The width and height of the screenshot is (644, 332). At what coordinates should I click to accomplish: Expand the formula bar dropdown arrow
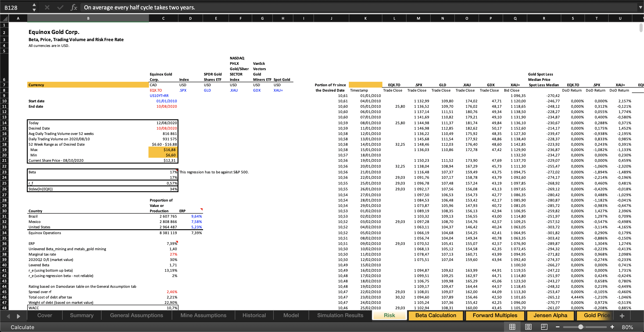click(640, 7)
